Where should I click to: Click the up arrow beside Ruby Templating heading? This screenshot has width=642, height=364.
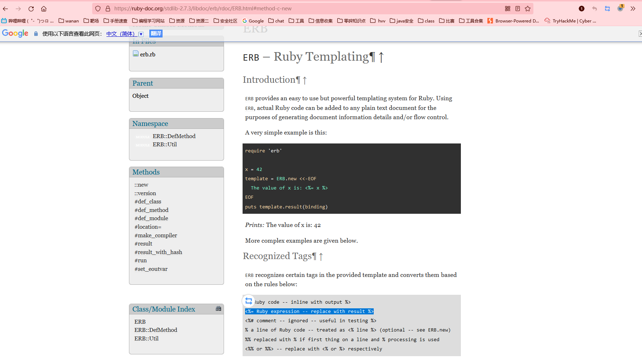[381, 57]
